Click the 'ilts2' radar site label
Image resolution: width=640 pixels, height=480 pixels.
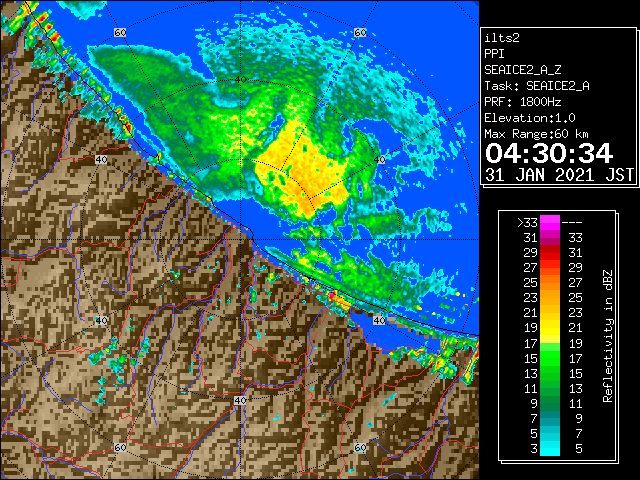coord(502,38)
